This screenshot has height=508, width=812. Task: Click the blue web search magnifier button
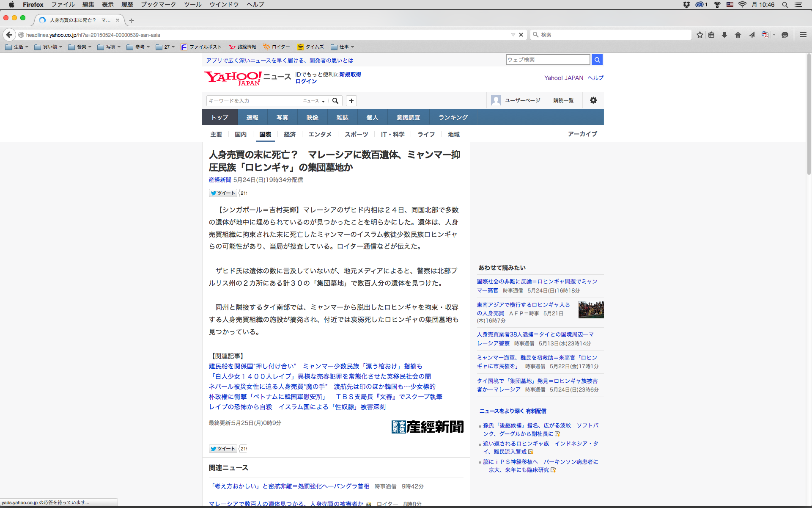pos(597,60)
